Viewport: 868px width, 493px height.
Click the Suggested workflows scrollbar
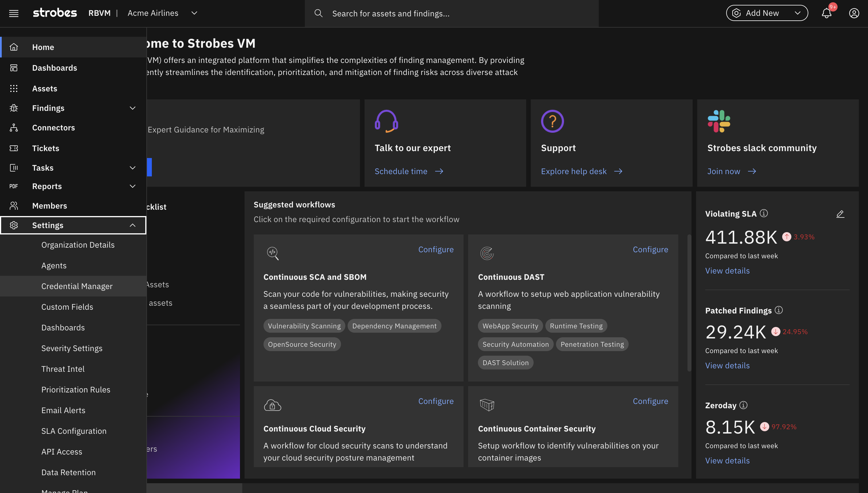tap(689, 303)
